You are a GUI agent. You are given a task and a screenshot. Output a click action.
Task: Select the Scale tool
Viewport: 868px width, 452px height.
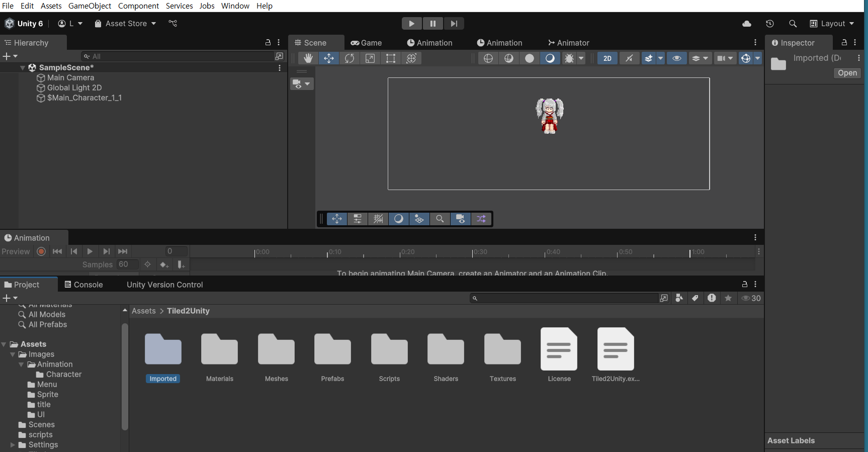(x=370, y=58)
